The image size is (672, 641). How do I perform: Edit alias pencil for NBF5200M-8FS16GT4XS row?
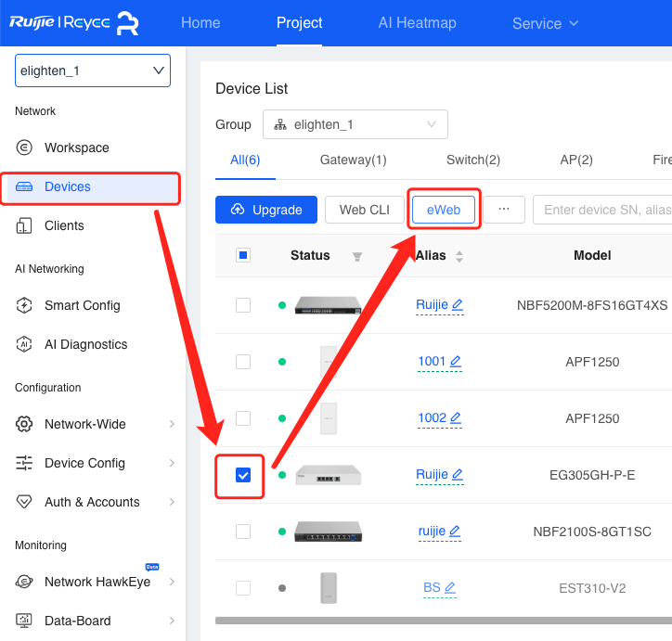pos(458,305)
